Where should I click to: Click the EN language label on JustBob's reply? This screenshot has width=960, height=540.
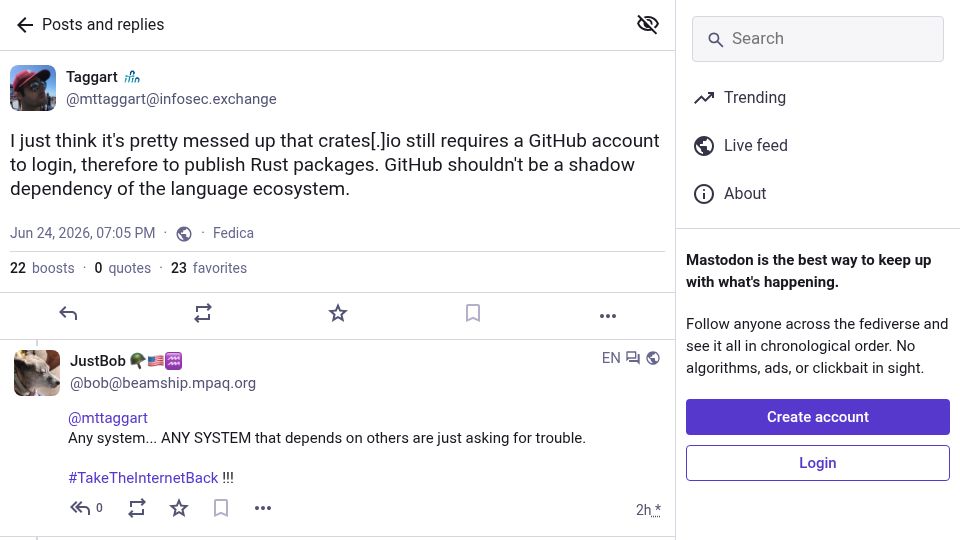click(611, 358)
